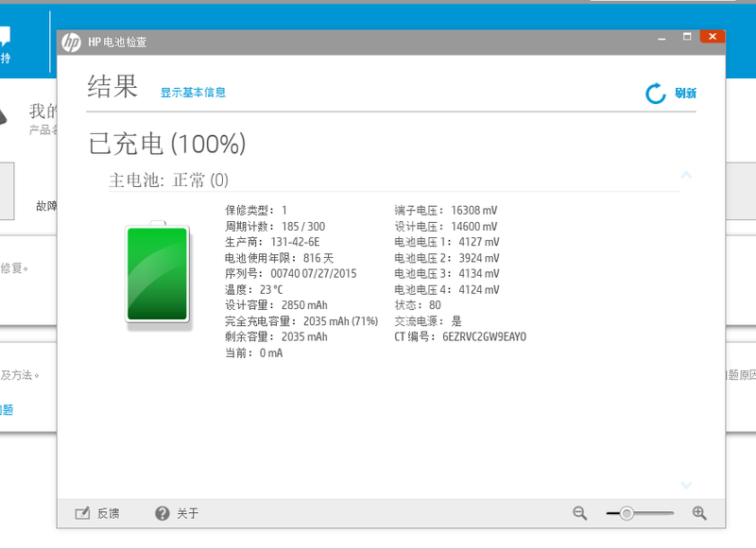This screenshot has height=549, width=756.
Task: Zoom out with the minus magnifier
Action: (580, 513)
